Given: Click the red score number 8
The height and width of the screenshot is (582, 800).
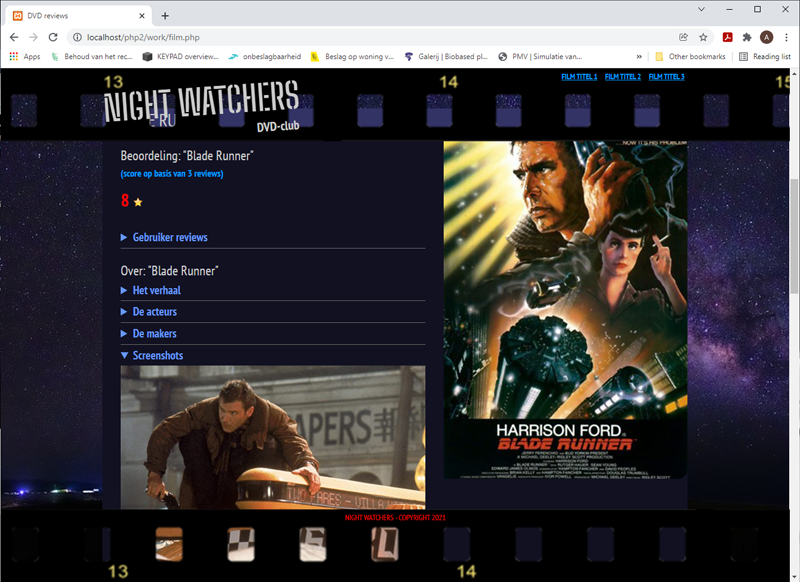Looking at the screenshot, I should [x=125, y=200].
